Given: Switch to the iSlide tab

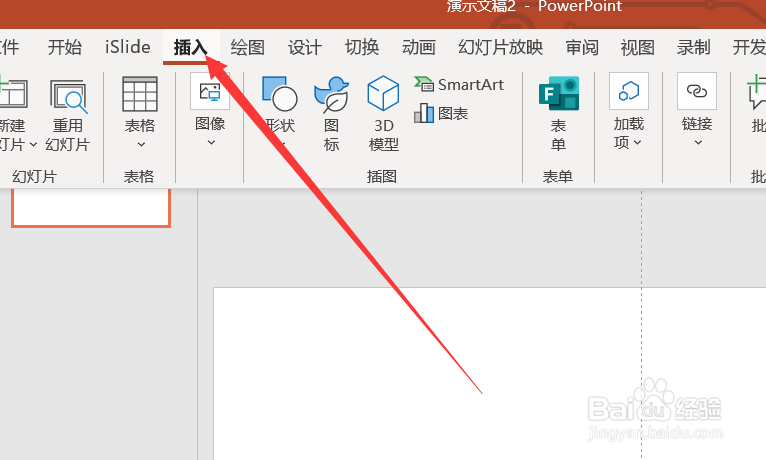Looking at the screenshot, I should click(128, 47).
